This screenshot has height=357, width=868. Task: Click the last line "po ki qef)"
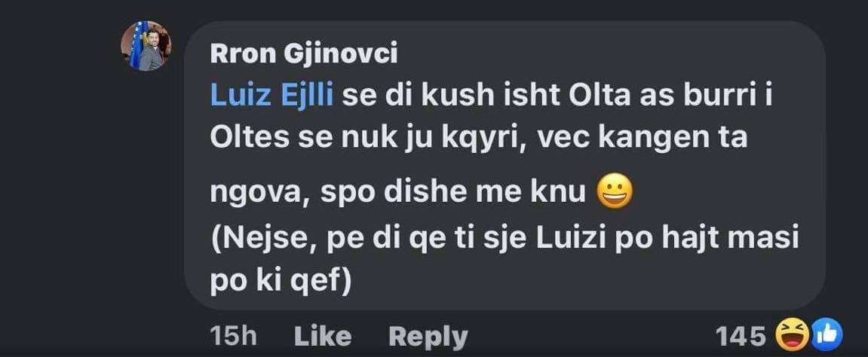click(281, 283)
